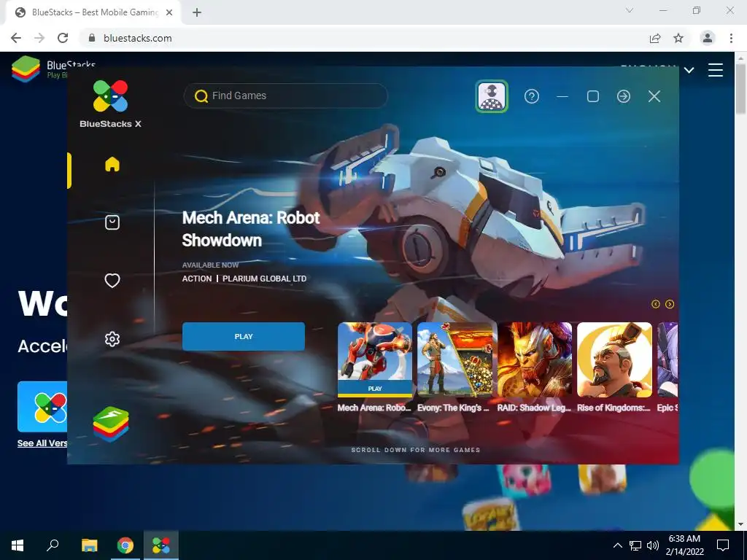The width and height of the screenshot is (747, 560).
Task: Click PLAY under the Mech Arena thumbnail
Action: coord(375,389)
